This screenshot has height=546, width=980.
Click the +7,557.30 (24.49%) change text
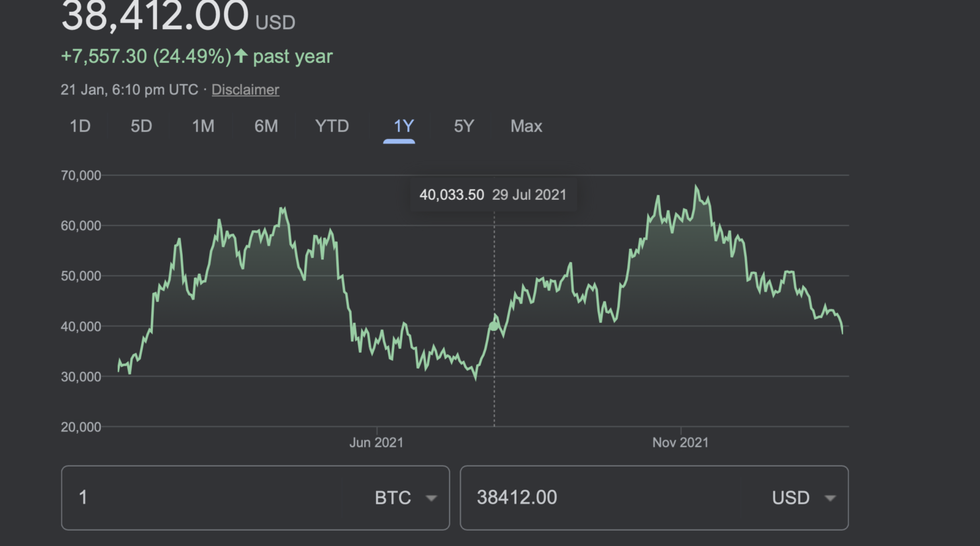(146, 56)
